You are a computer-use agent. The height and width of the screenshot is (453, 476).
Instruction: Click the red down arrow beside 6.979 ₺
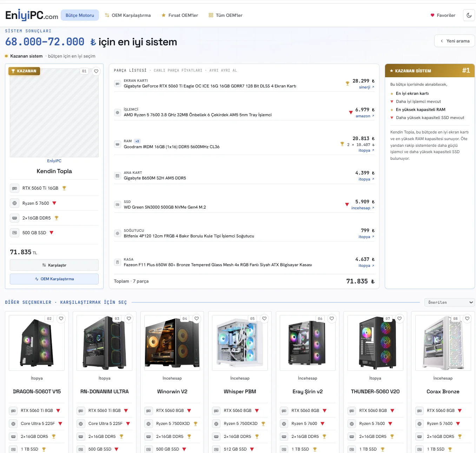[x=351, y=112]
